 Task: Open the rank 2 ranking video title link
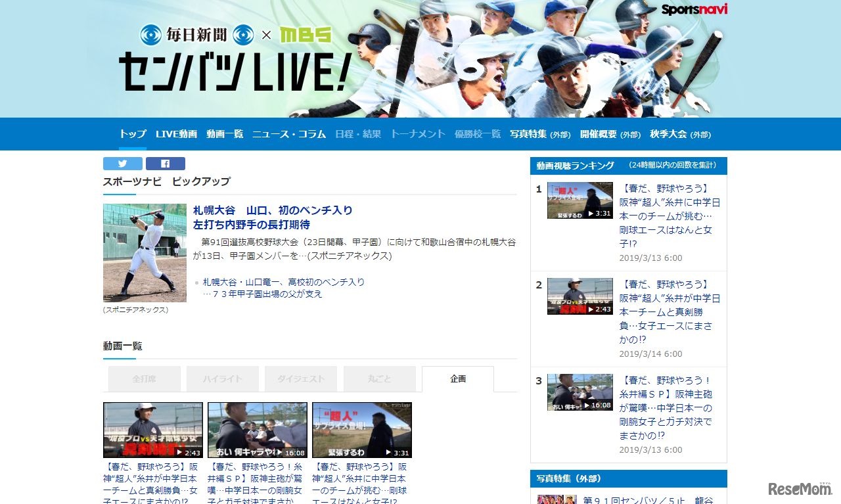click(670, 311)
